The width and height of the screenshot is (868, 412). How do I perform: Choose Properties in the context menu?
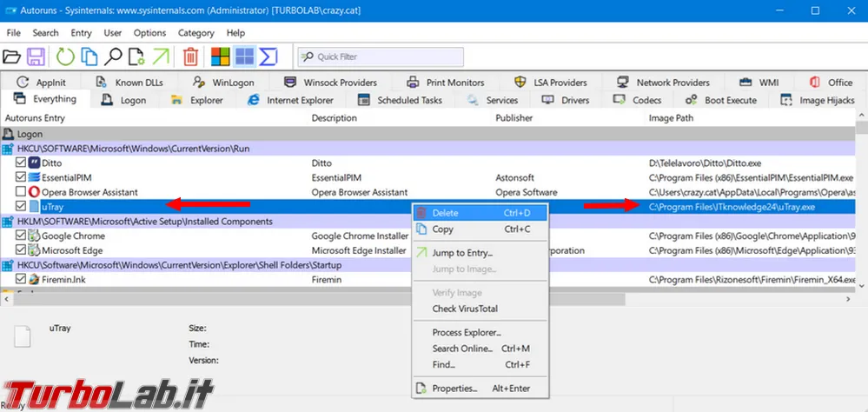pos(480,389)
